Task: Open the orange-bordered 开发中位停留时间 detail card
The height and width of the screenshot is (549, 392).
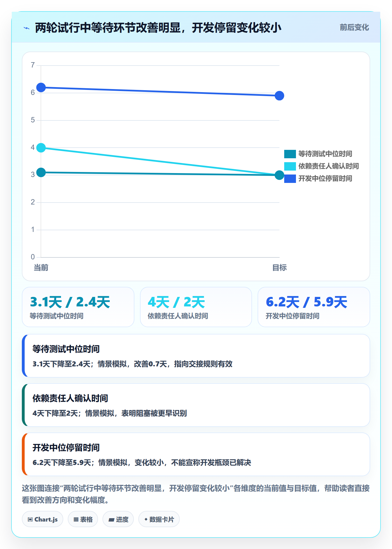Action: [x=196, y=454]
